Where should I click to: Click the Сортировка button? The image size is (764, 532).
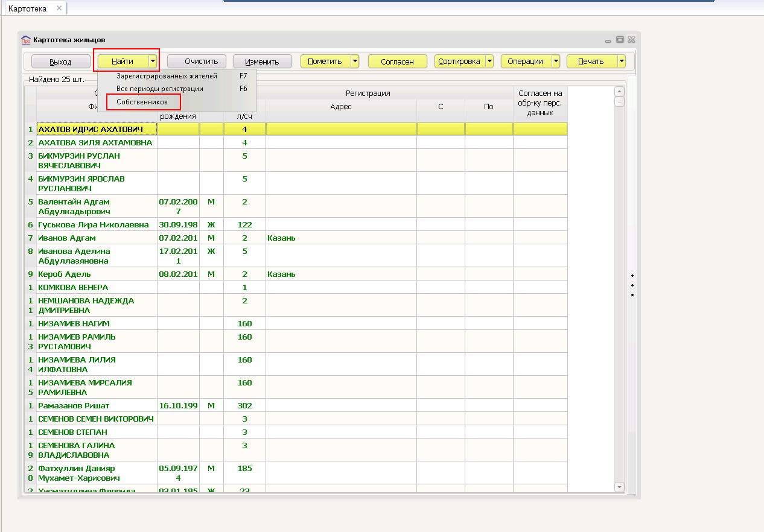[459, 62]
